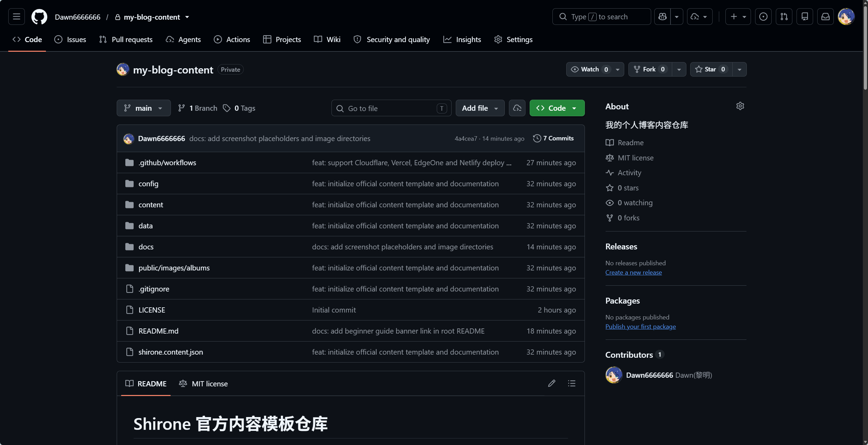868x445 pixels.
Task: Open the hamburger navigation menu
Action: point(17,17)
